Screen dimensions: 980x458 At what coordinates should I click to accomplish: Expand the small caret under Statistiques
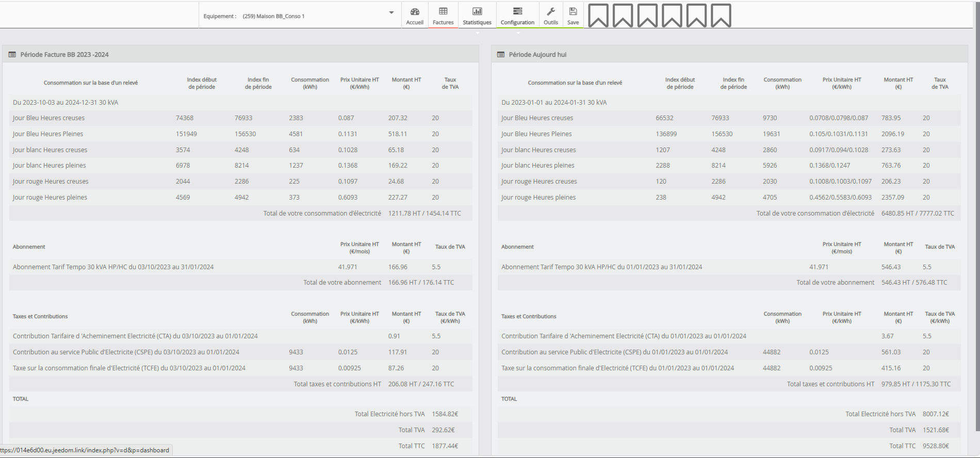(477, 33)
